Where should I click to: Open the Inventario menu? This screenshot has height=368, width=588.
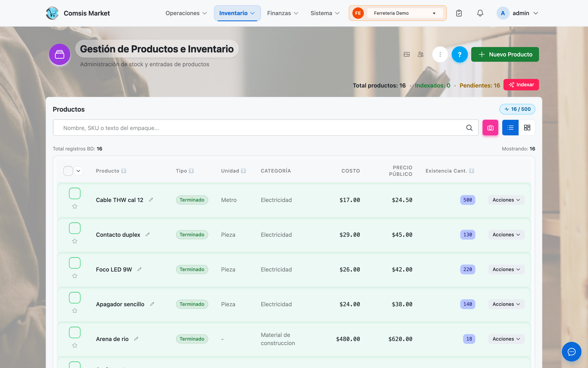click(237, 13)
